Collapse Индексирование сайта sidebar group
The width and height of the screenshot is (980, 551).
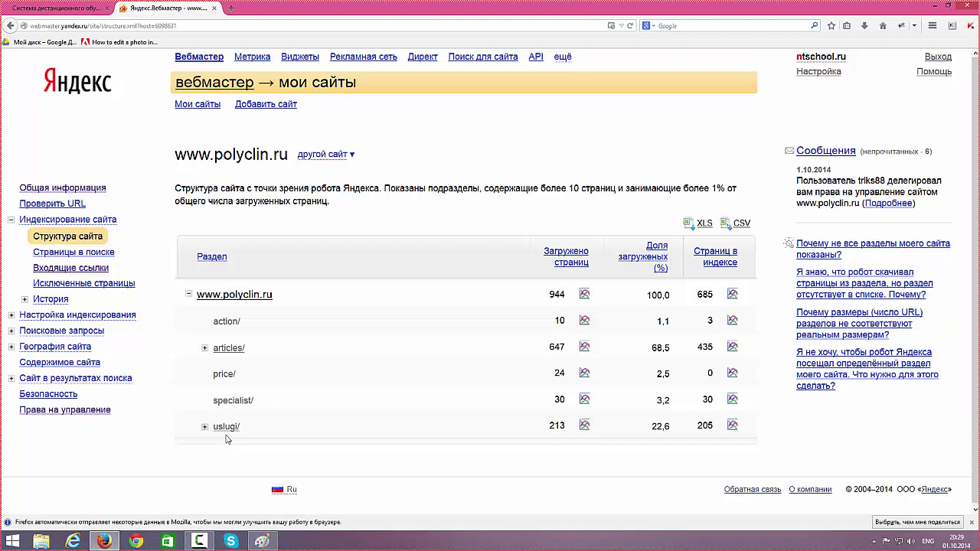11,220
